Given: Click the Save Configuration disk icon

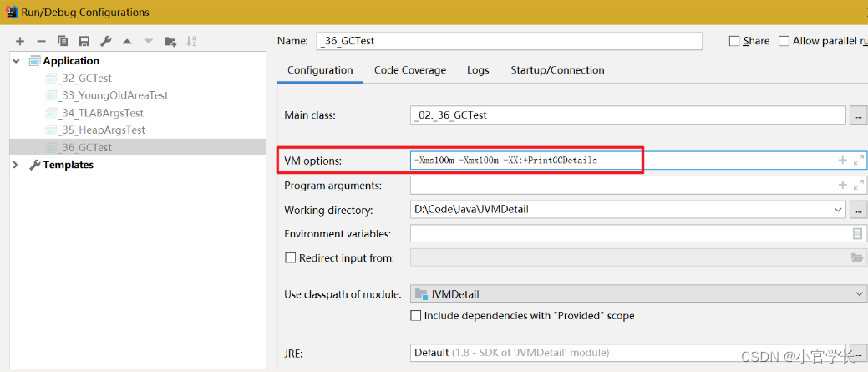Looking at the screenshot, I should click(x=84, y=41).
